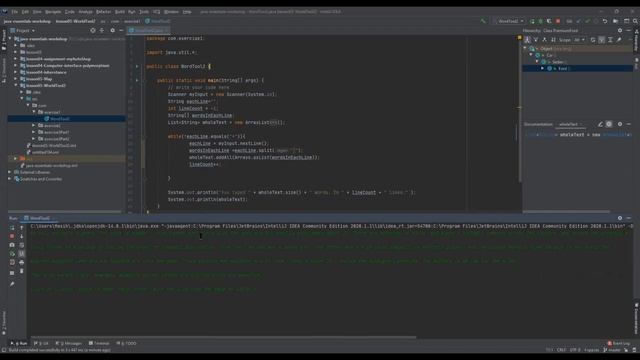
Task: Expand External Libraries node
Action: click(10, 172)
